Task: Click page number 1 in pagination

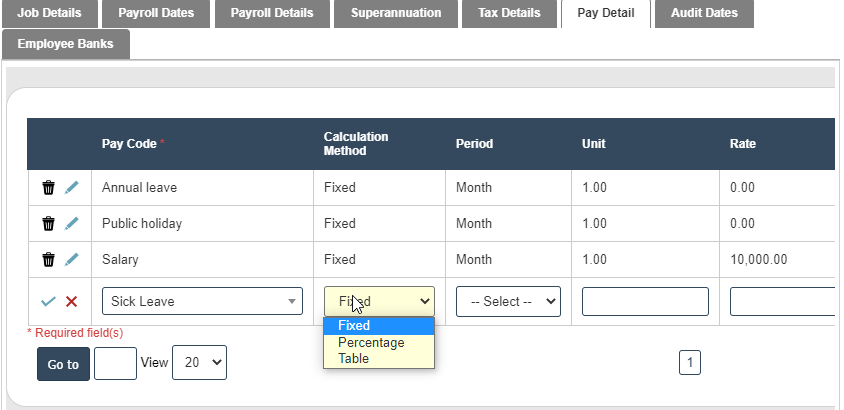Action: tap(690, 363)
